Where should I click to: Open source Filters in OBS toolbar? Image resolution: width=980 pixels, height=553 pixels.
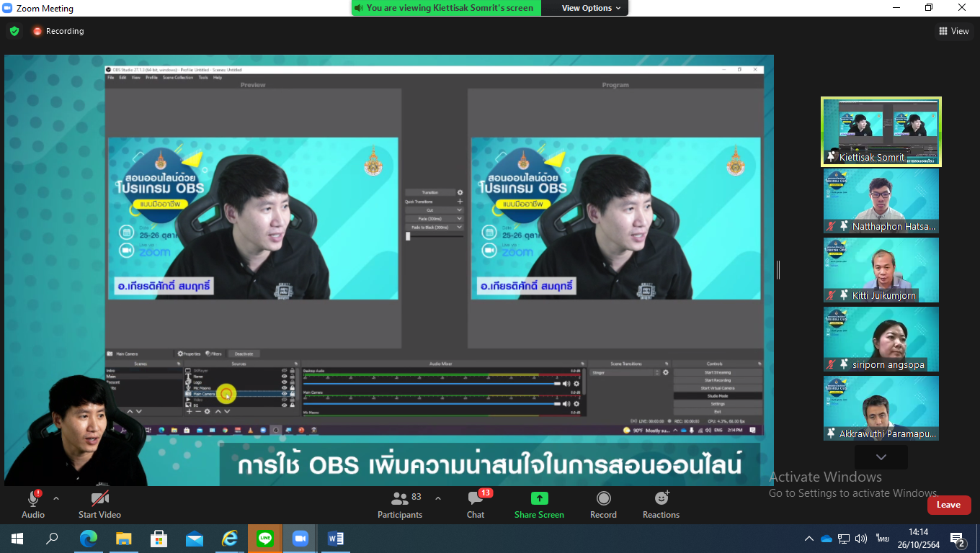(214, 354)
